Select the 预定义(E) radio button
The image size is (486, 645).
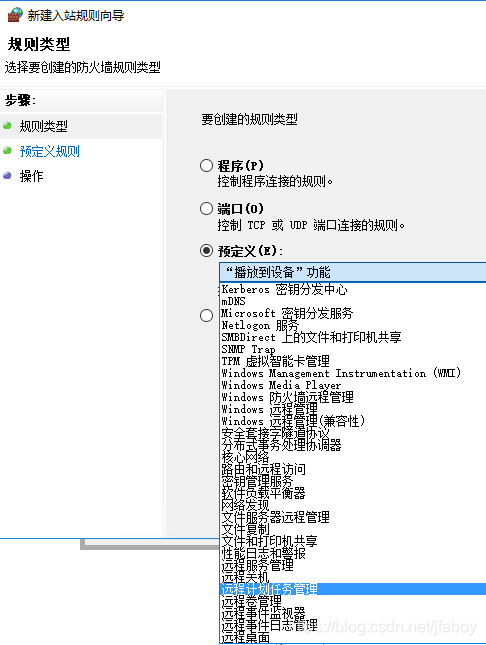(x=206, y=251)
